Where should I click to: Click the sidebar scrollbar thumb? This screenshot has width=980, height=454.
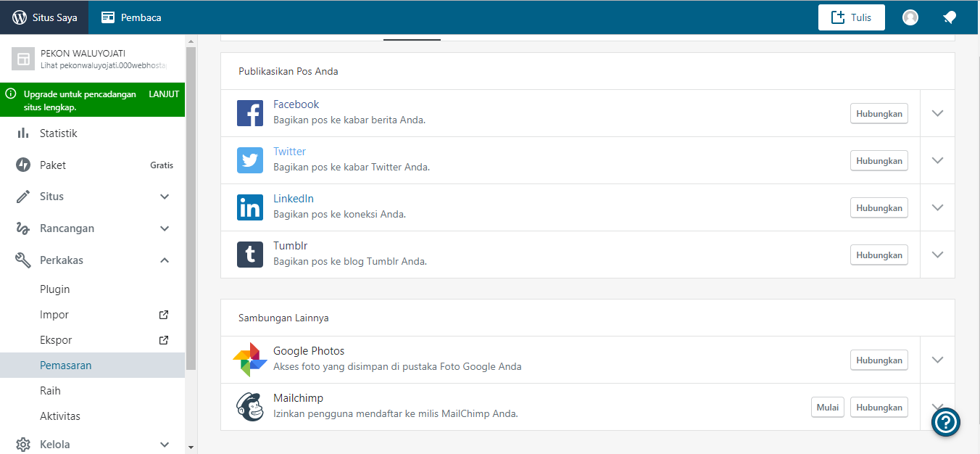click(191, 208)
